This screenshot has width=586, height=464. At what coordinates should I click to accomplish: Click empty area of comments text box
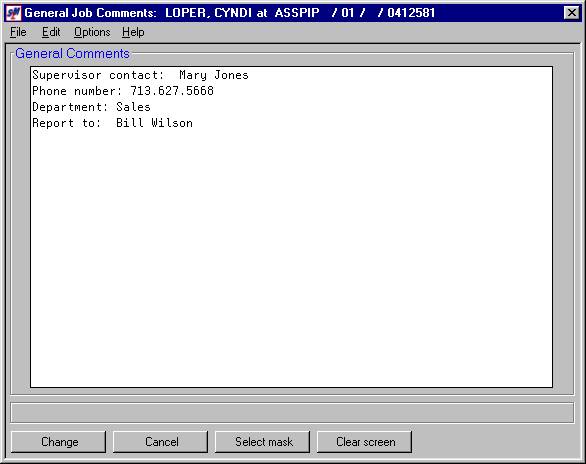click(x=292, y=258)
